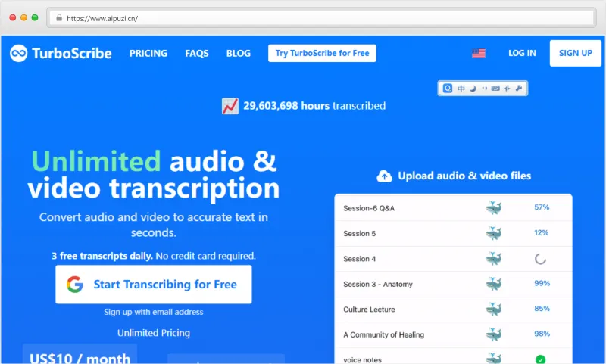Click the moon icon in the floating toolbar
This screenshot has height=364, width=606.
pos(473,89)
